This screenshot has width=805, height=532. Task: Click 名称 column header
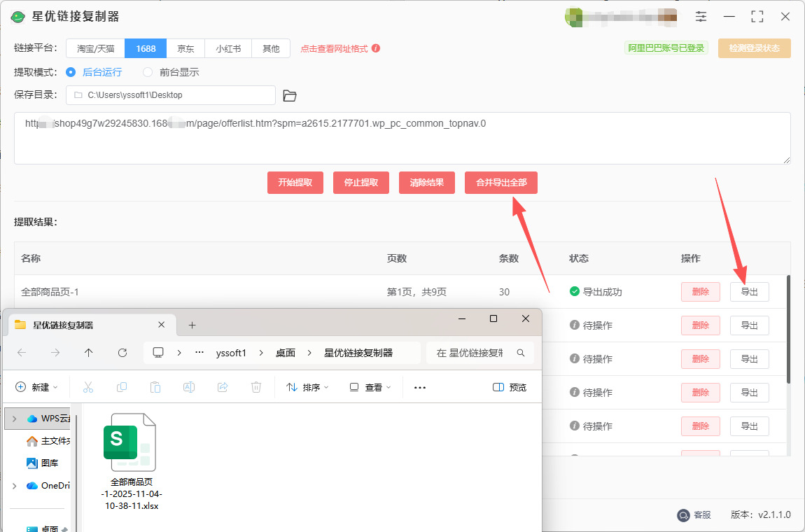(31, 258)
